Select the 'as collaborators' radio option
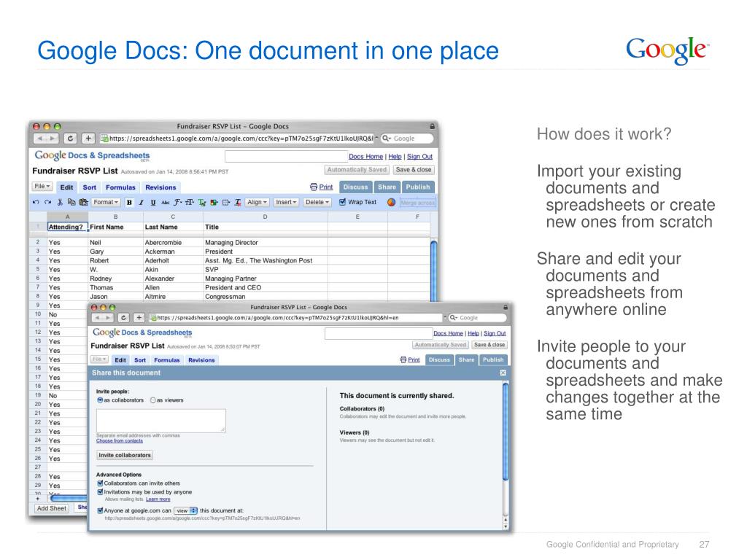 [100, 400]
